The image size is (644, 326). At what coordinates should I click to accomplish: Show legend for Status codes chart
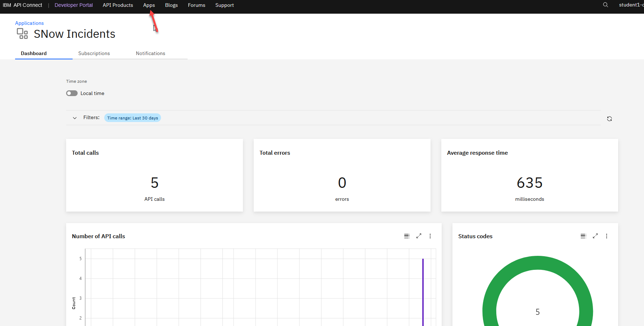[583, 236]
